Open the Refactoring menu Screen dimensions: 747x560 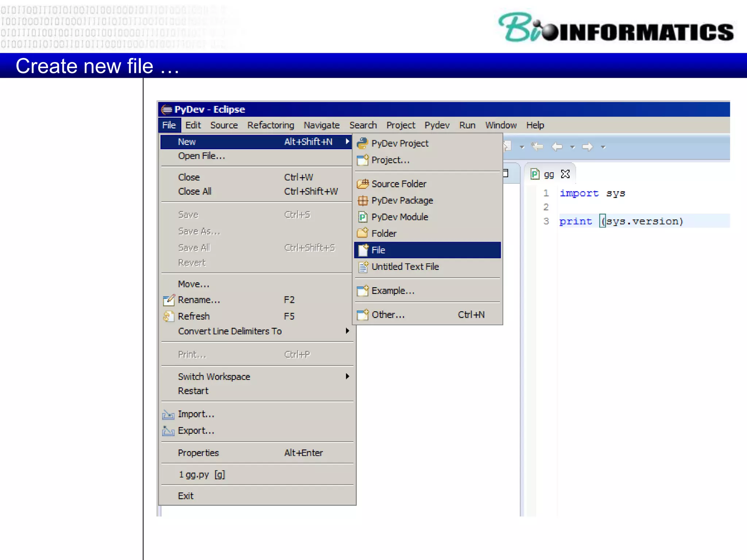(271, 125)
